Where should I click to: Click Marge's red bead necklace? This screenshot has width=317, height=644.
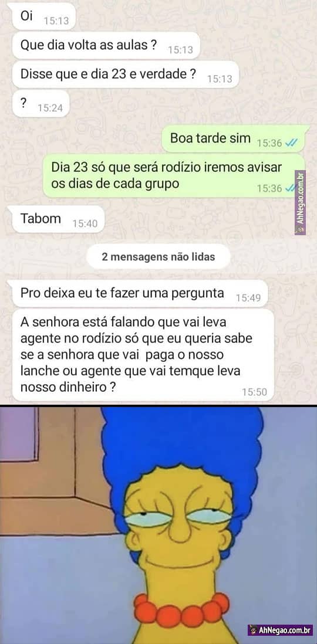point(181,610)
